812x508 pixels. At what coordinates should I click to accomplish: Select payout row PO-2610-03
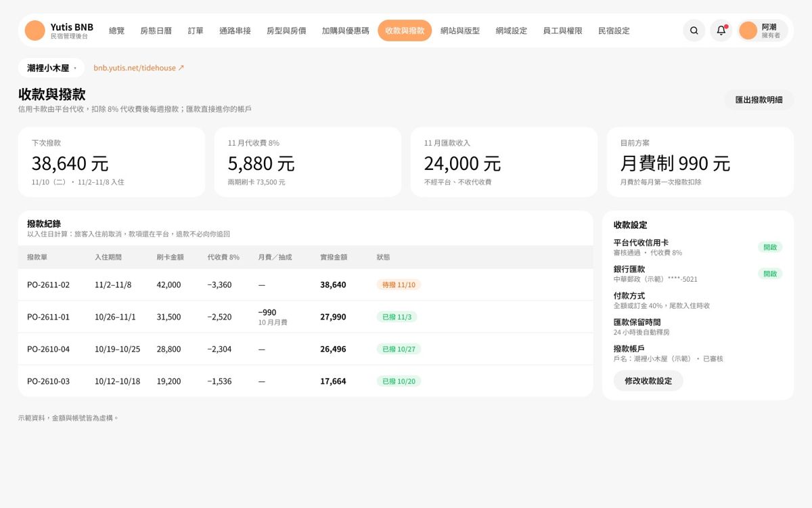pos(306,381)
